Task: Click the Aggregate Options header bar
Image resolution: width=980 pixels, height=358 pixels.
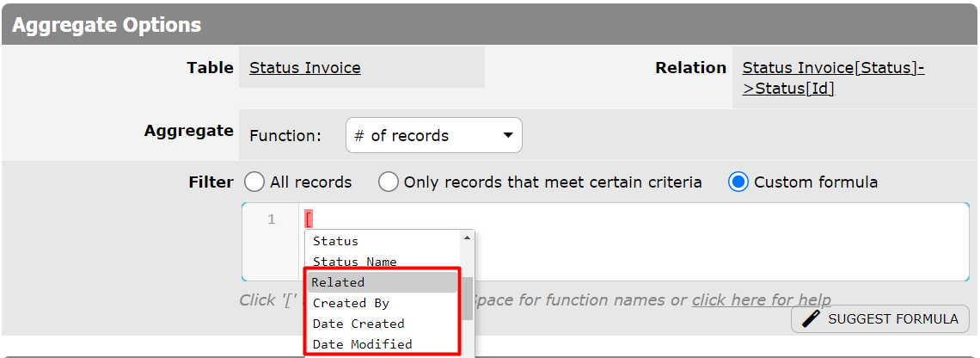Action: coord(490,25)
